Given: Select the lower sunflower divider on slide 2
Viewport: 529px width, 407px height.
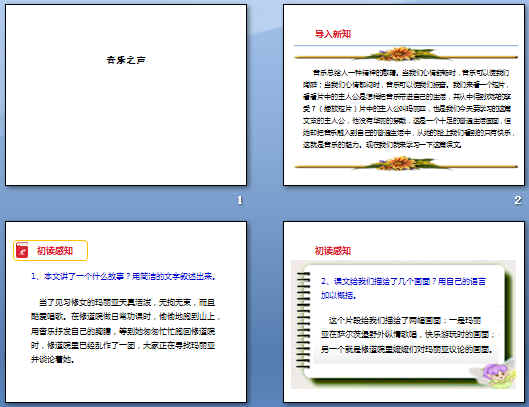Looking at the screenshot, I should (406, 164).
